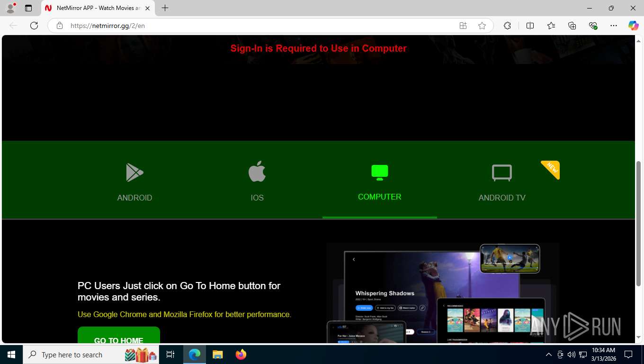Open Microsoft Edge taskbar icon
Image resolution: width=644 pixels, height=364 pixels.
point(195,355)
